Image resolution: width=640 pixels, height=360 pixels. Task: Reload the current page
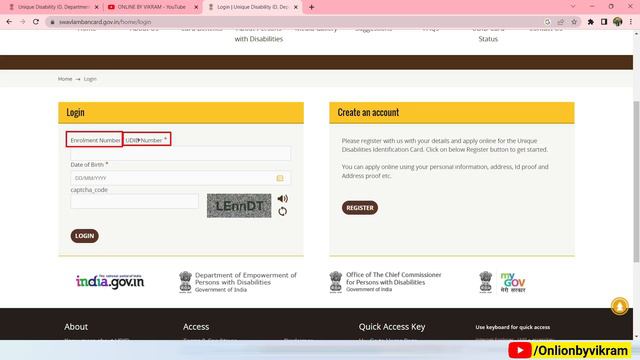pos(36,22)
